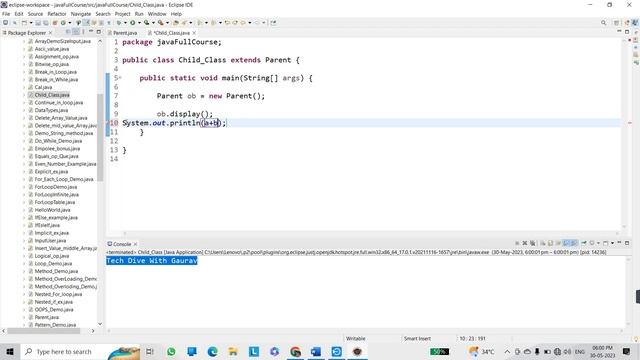Click the Writable status bar entry

point(356,338)
